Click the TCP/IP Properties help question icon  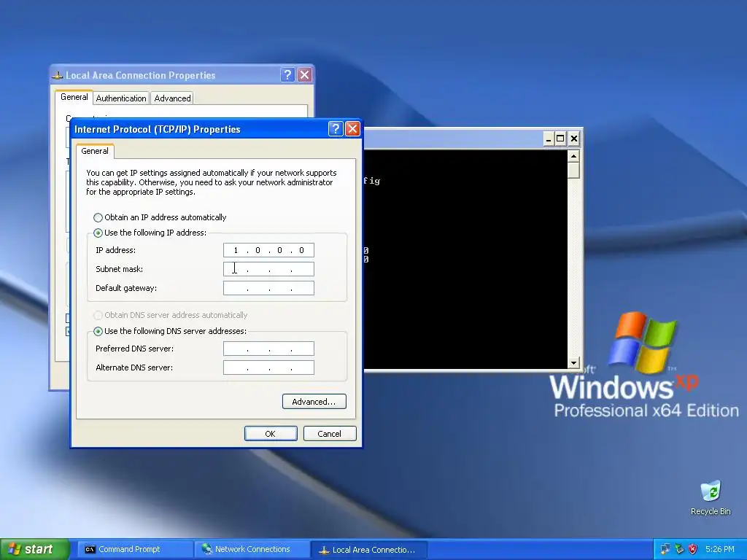click(336, 128)
